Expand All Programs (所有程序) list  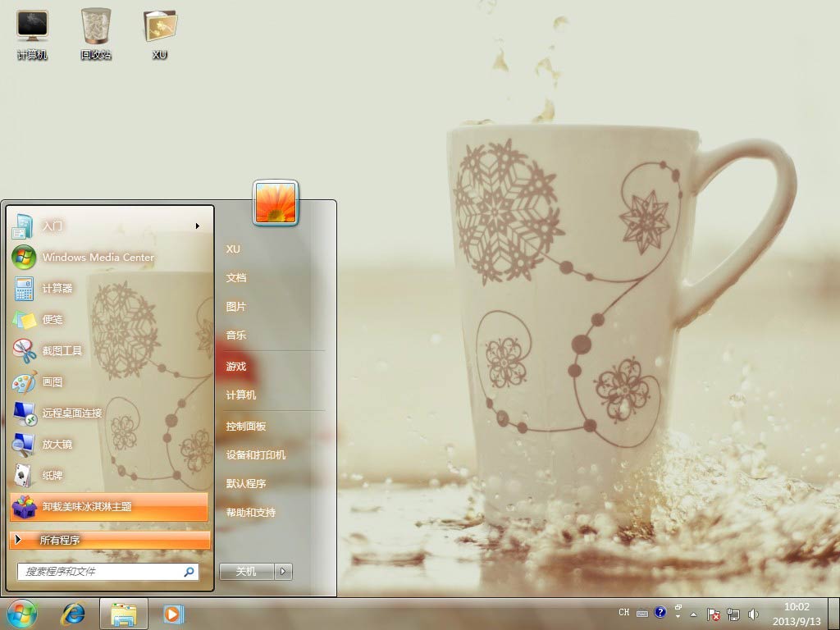(110, 540)
